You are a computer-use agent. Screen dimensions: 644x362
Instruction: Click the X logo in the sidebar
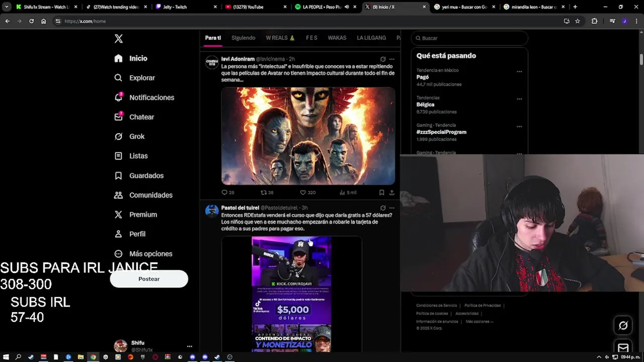[119, 39]
